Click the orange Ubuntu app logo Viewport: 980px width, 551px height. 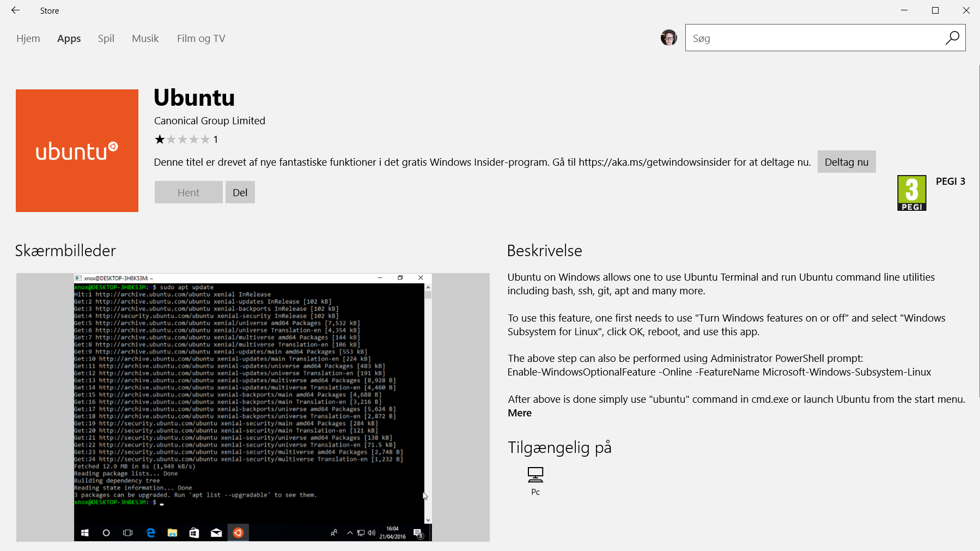[x=77, y=150]
